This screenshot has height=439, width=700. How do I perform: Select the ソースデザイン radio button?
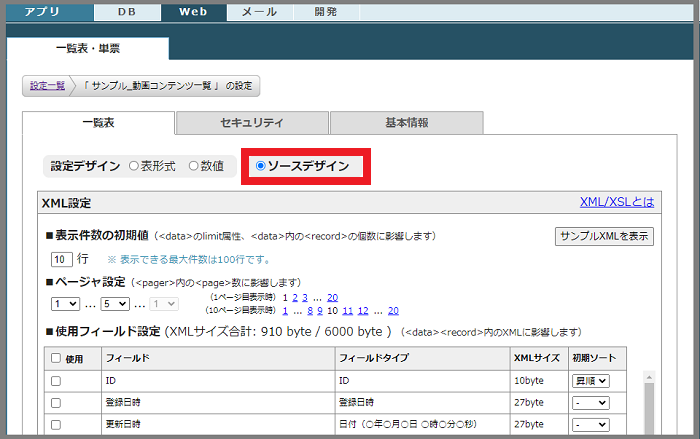[x=261, y=166]
